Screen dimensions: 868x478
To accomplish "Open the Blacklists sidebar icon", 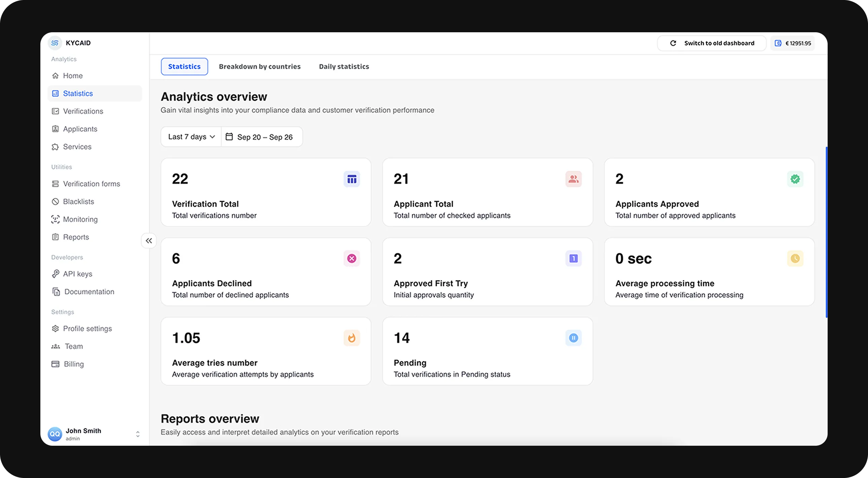I will tap(55, 202).
